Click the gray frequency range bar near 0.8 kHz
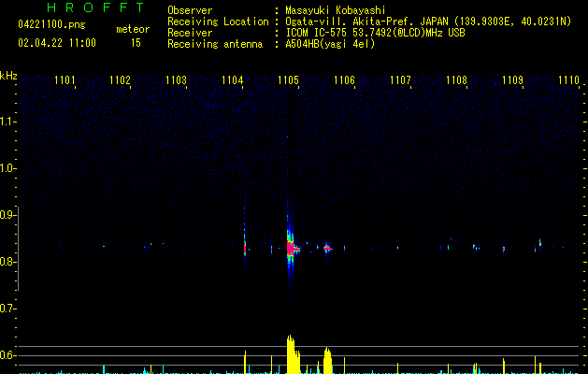Screen dimensions: 588x374 18,249
